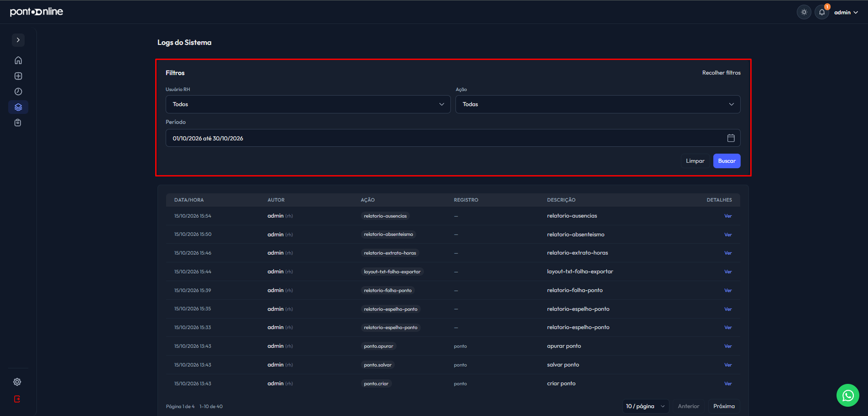View details of the apurar ponto log
The width and height of the screenshot is (868, 416).
(x=728, y=346)
